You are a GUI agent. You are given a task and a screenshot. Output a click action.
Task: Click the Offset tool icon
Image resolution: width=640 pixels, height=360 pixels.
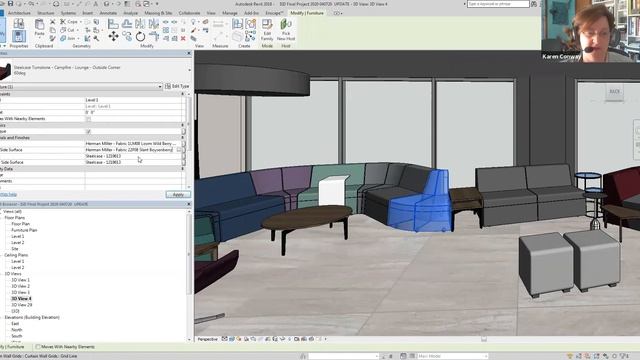click(127, 24)
